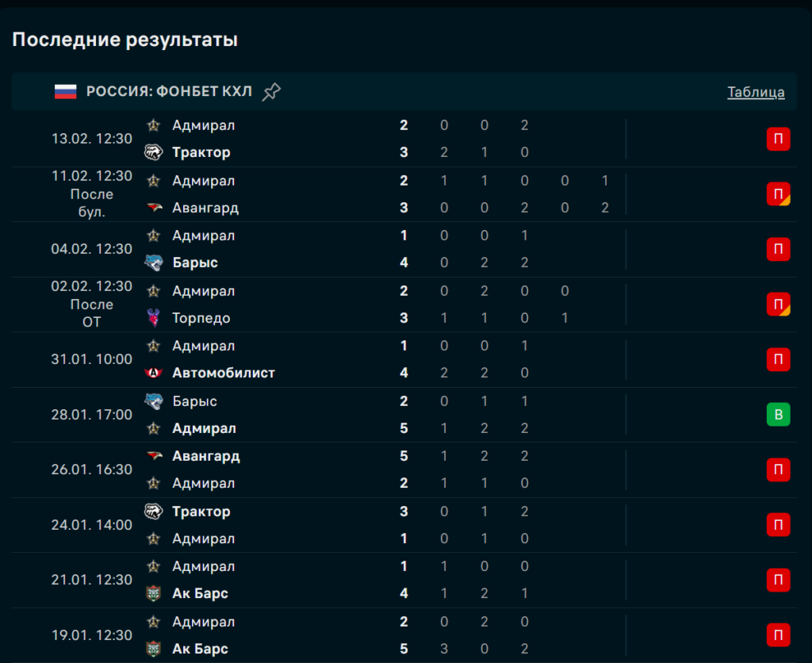Click the Адмирал star logo in 13.02 match
The image size is (812, 663).
coord(154,125)
